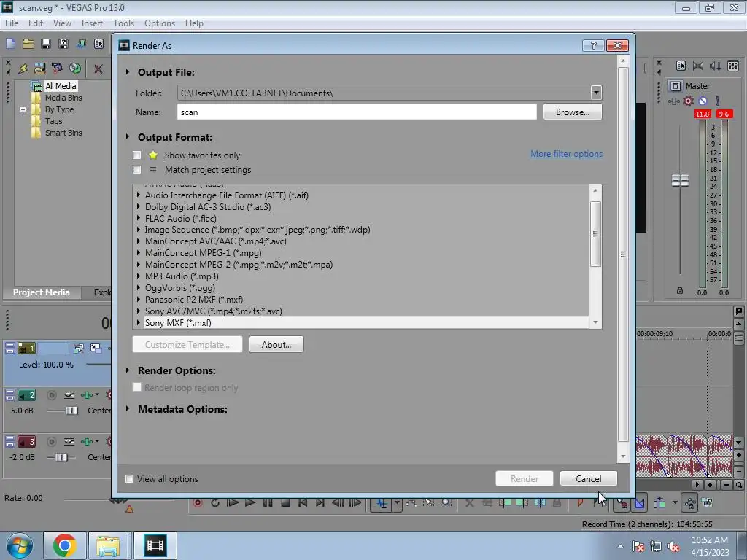Open Windows Explorer from the taskbar
747x560 pixels.
coord(108,545)
